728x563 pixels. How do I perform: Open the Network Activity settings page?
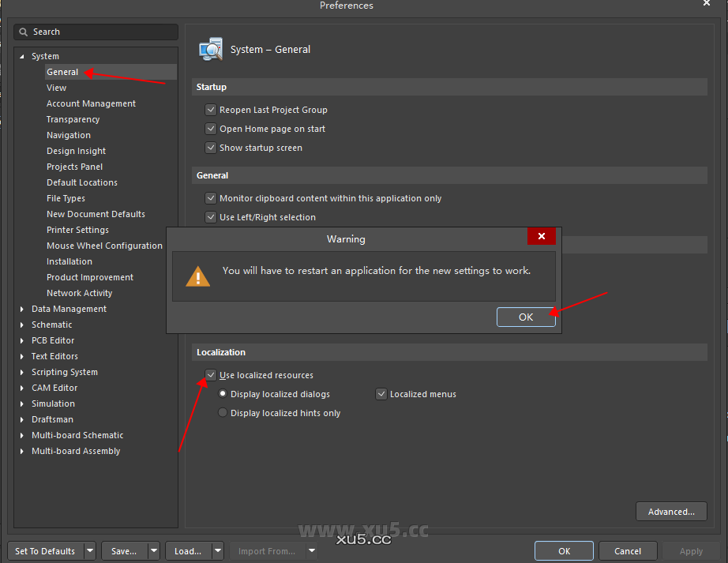[79, 293]
